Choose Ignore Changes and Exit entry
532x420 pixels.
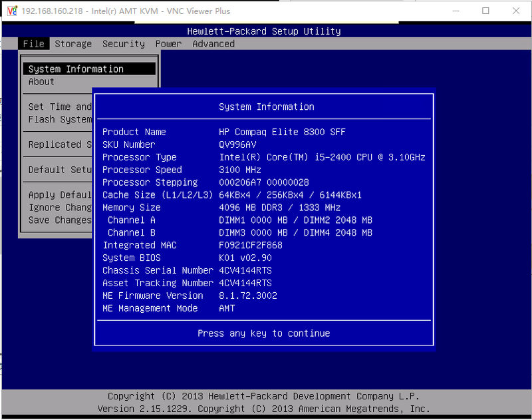tap(59, 208)
